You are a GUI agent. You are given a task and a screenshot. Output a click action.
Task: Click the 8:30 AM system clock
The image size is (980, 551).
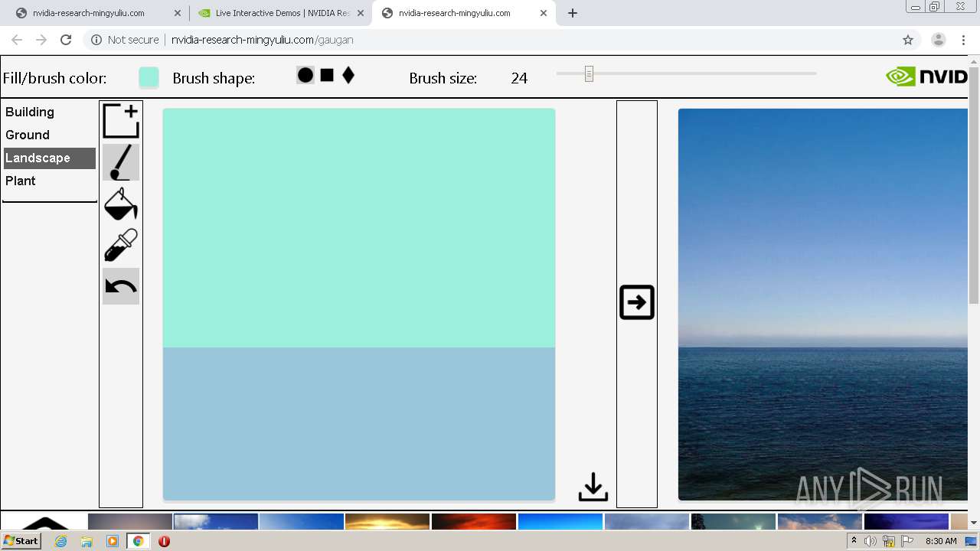point(941,541)
